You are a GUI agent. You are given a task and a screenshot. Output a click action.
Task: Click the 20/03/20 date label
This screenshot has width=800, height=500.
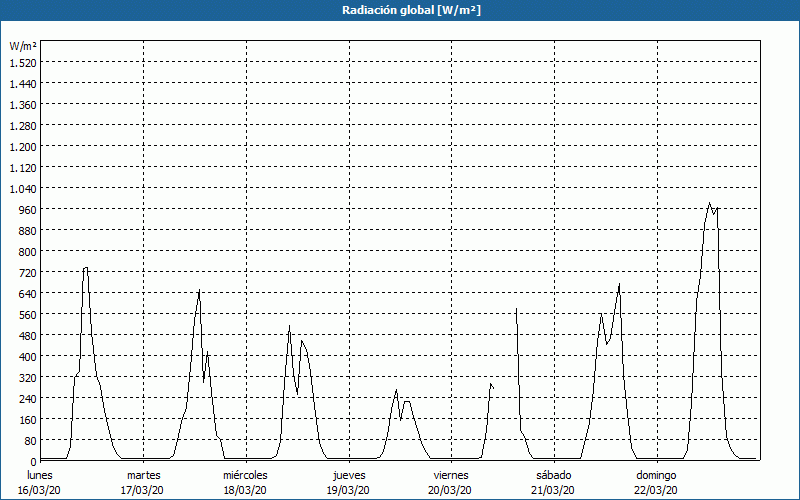[x=450, y=490]
